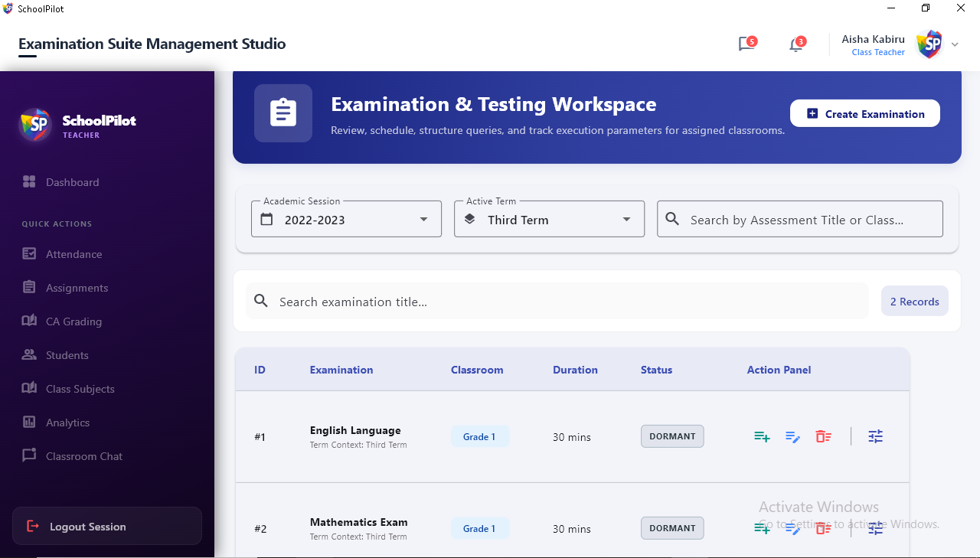Click the SchoolPilot shield avatar in header

[x=929, y=44]
